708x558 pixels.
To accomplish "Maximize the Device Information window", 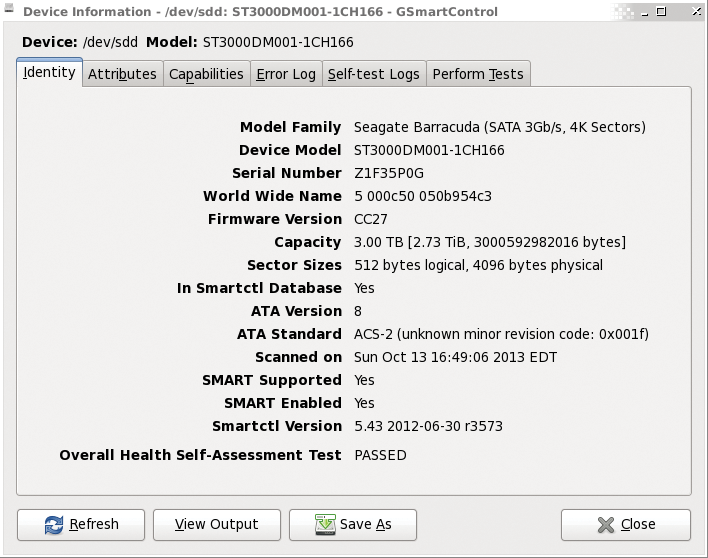I will pos(661,11).
